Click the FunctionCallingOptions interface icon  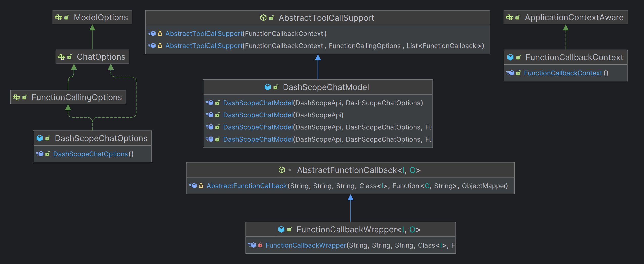pyautogui.click(x=17, y=97)
